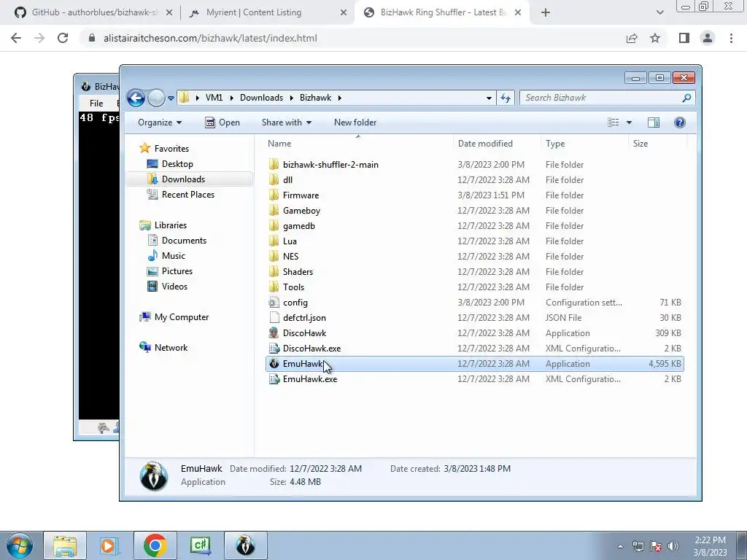Click the Explorer back navigation arrow
This screenshot has width=747, height=560.
click(x=136, y=98)
